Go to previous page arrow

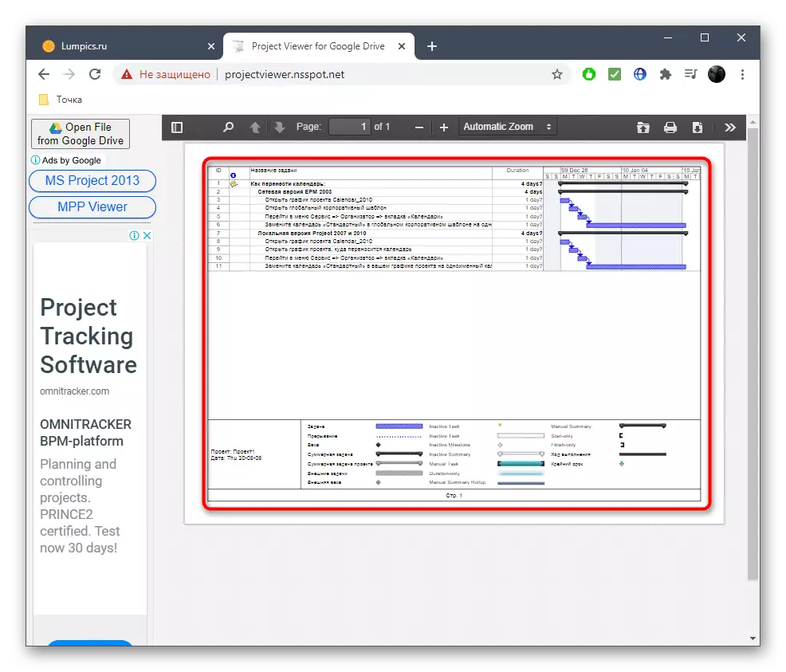click(255, 127)
